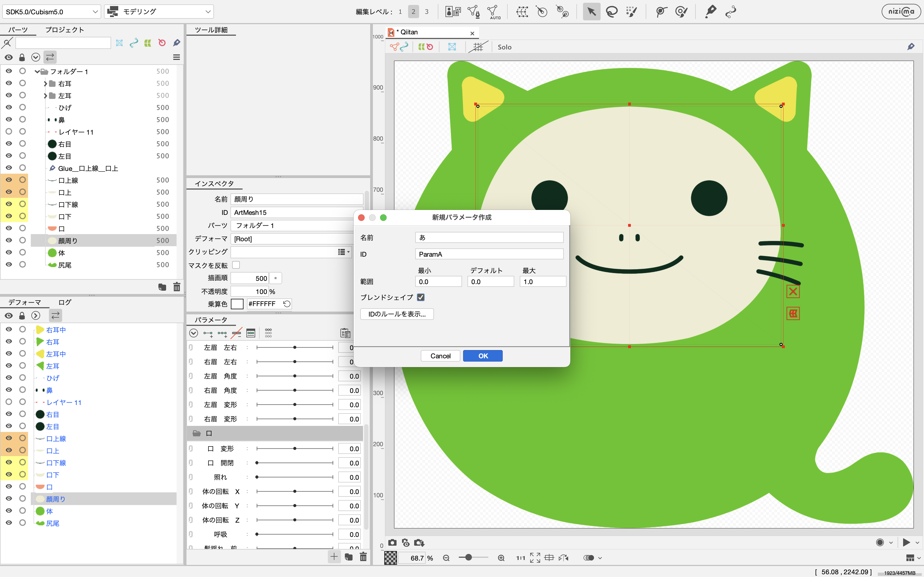Open the SDK5.0/Cubism5.0 version dropdown

tap(51, 12)
